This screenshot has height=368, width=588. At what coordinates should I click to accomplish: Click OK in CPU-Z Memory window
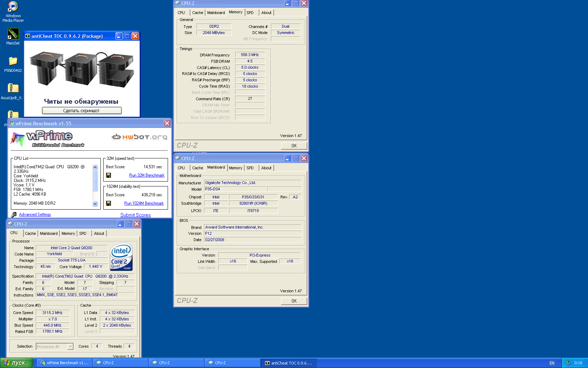click(x=294, y=146)
